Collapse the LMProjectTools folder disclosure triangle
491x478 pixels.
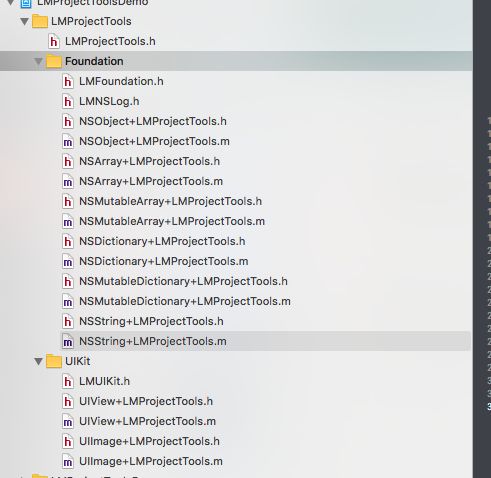tap(24, 22)
